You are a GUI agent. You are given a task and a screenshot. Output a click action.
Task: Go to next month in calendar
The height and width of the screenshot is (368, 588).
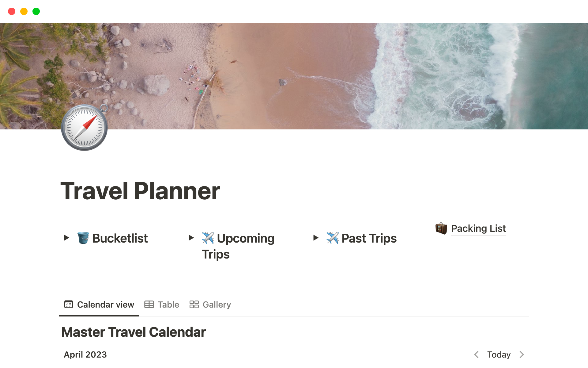pyautogui.click(x=522, y=355)
